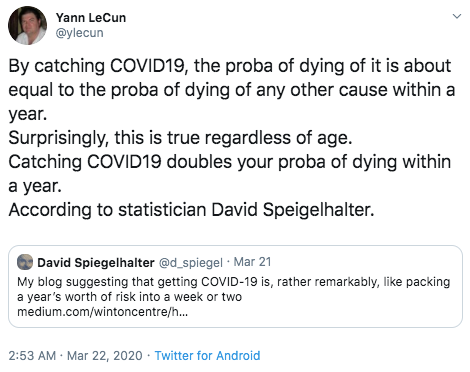Open the Twitter for Android source link

tap(207, 356)
